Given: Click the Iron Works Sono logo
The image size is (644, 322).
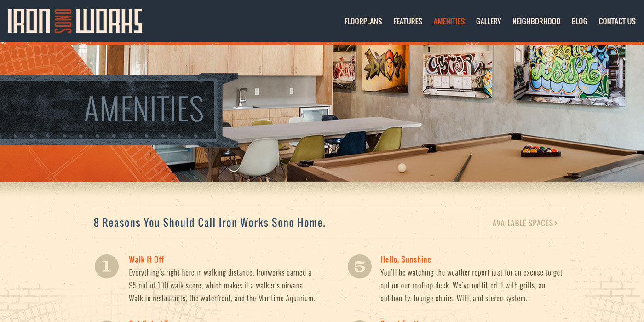Looking at the screenshot, I should tap(75, 21).
